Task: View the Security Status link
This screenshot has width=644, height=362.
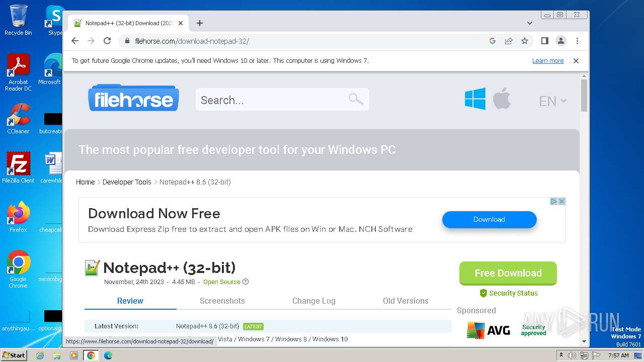Action: point(509,293)
